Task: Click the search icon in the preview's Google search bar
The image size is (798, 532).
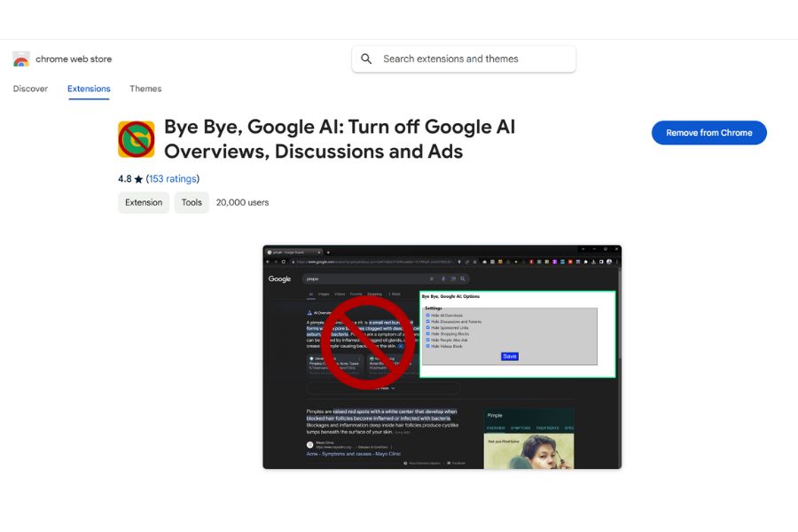Action: coord(463,278)
